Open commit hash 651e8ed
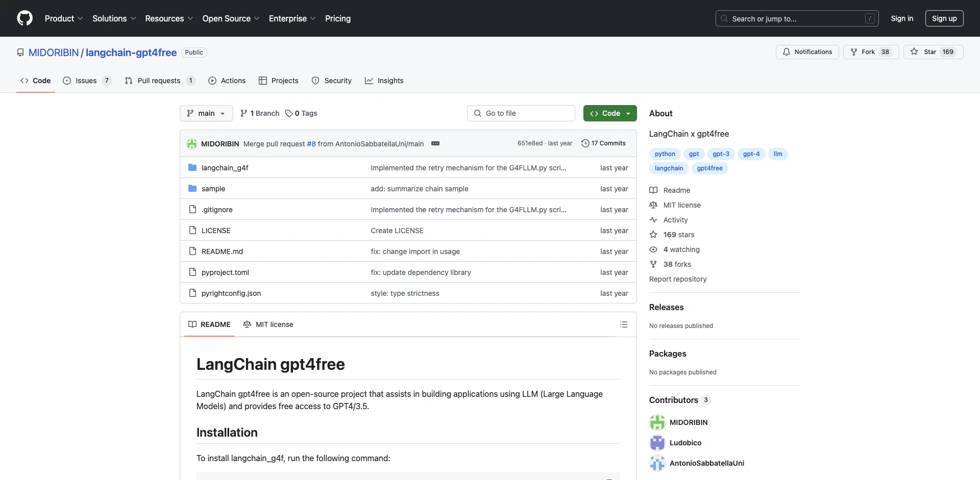Screen dimensions: 980x480 click(x=530, y=143)
